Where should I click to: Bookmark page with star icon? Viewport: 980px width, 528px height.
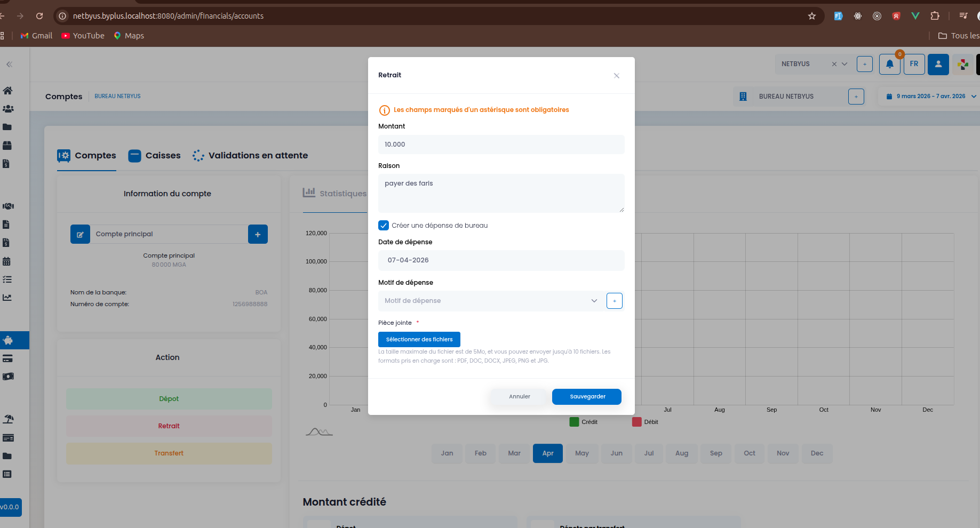coord(811,16)
